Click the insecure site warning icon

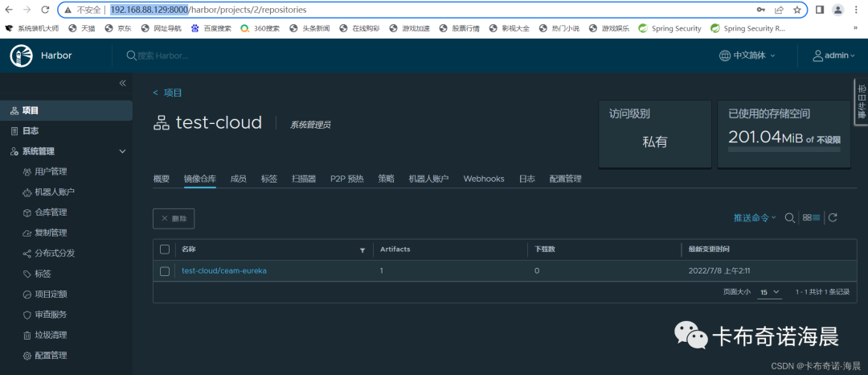(68, 10)
